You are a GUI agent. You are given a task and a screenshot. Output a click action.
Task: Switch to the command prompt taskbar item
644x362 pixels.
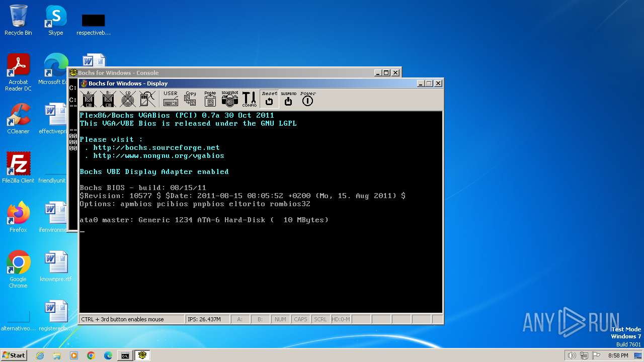[x=125, y=355]
